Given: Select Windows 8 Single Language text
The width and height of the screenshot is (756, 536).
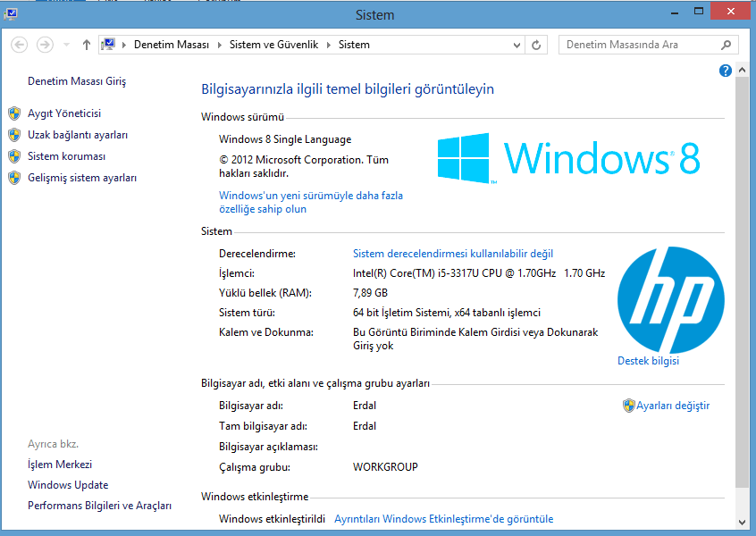Looking at the screenshot, I should [x=285, y=139].
